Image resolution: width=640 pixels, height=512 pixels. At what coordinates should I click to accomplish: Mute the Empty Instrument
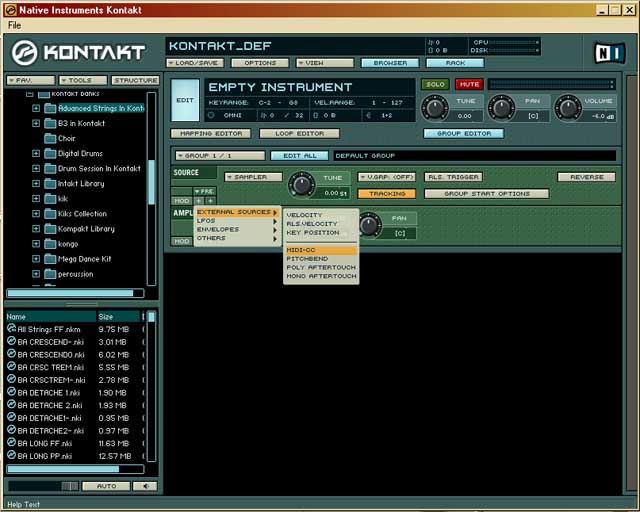click(x=468, y=84)
